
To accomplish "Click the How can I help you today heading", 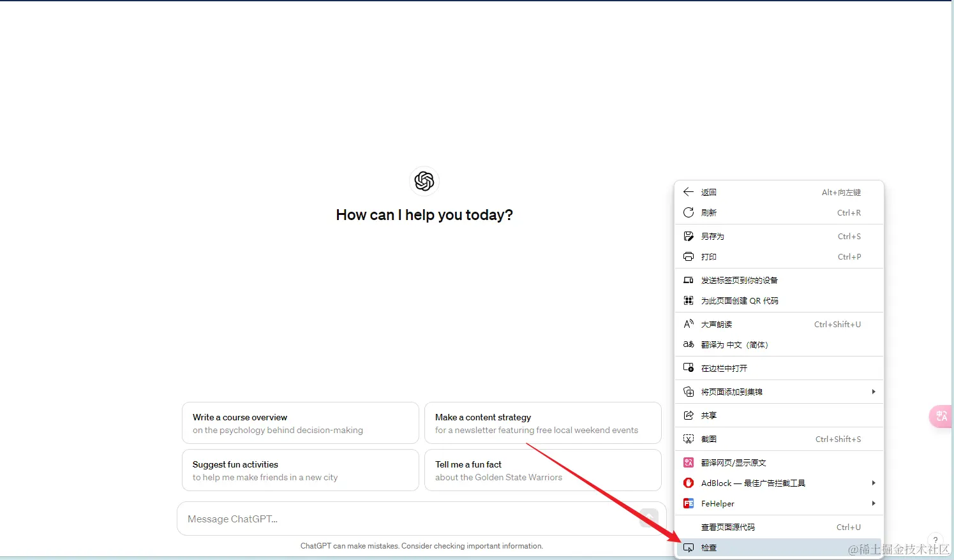I will [424, 215].
